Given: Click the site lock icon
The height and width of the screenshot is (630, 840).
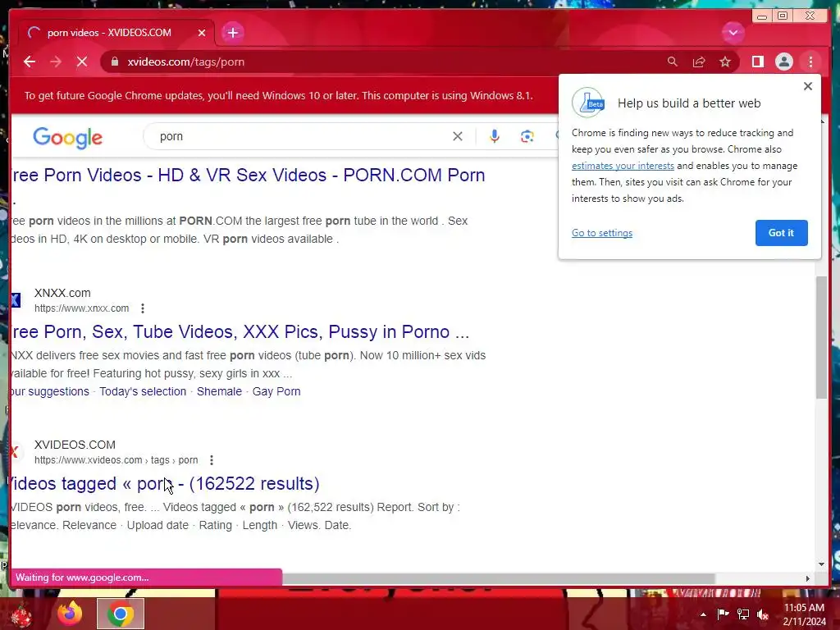Looking at the screenshot, I should click(115, 62).
